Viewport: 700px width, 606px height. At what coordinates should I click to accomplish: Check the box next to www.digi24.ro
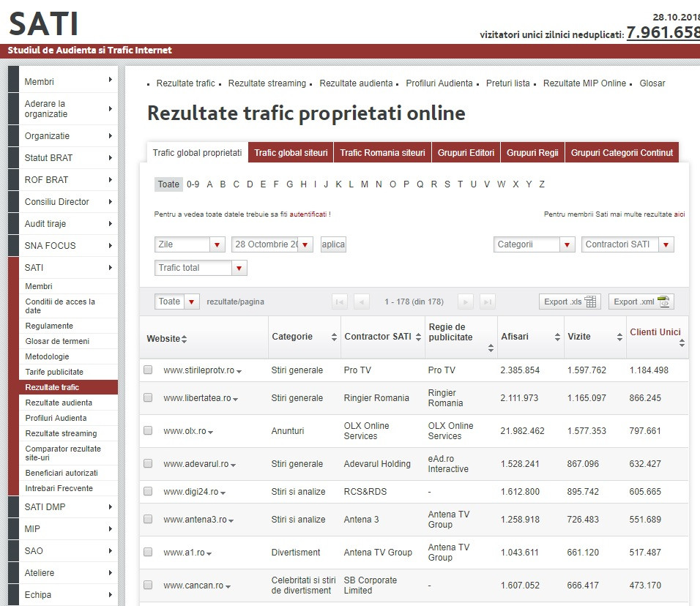pos(148,492)
